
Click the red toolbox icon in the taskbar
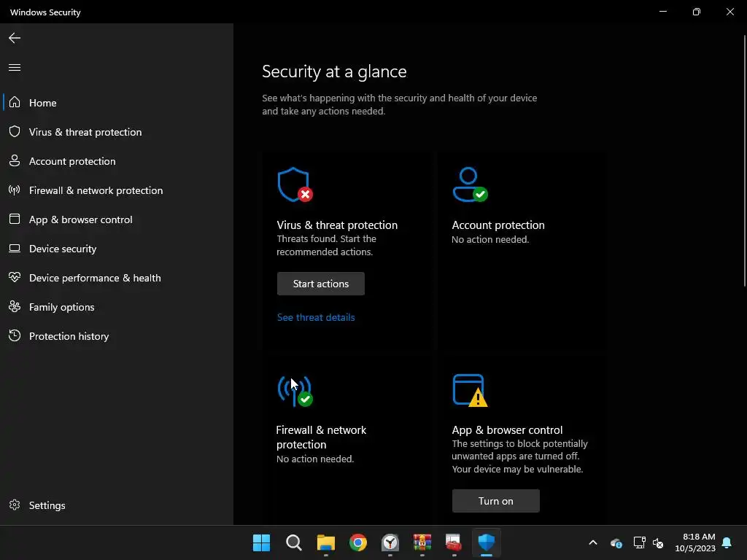tap(454, 542)
